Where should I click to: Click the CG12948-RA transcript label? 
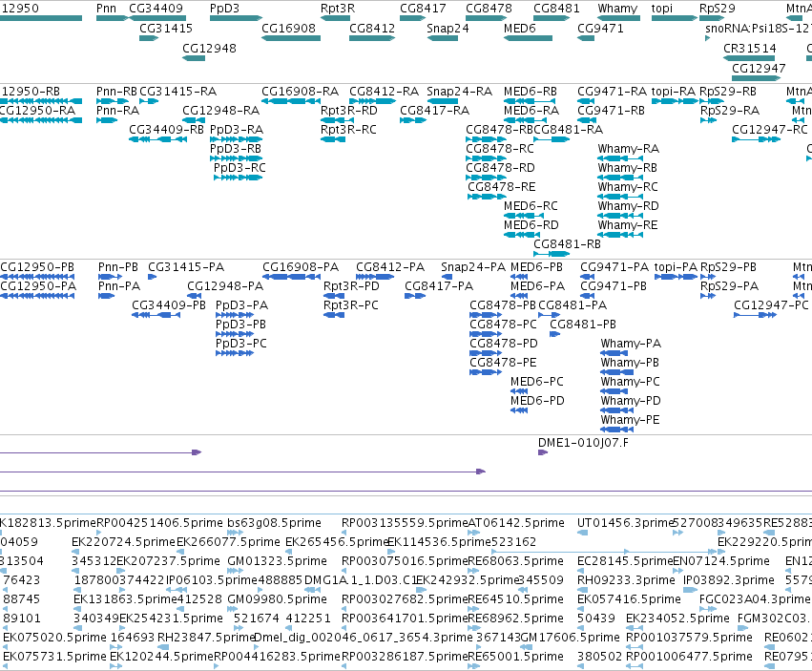point(221,111)
